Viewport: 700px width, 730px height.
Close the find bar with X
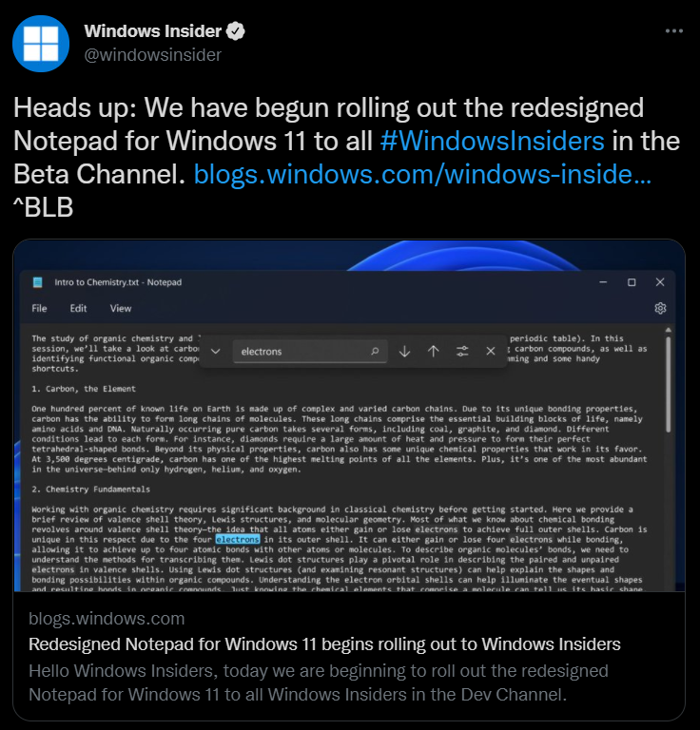tap(491, 351)
